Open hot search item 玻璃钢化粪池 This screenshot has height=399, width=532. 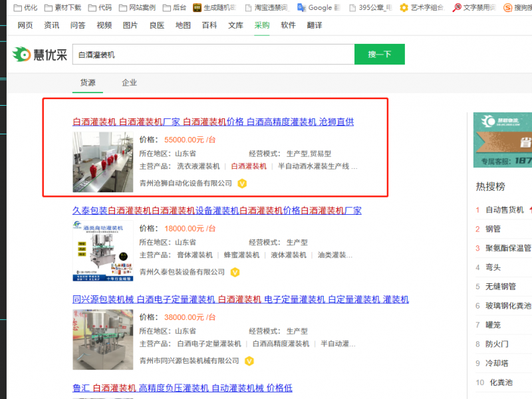508,306
